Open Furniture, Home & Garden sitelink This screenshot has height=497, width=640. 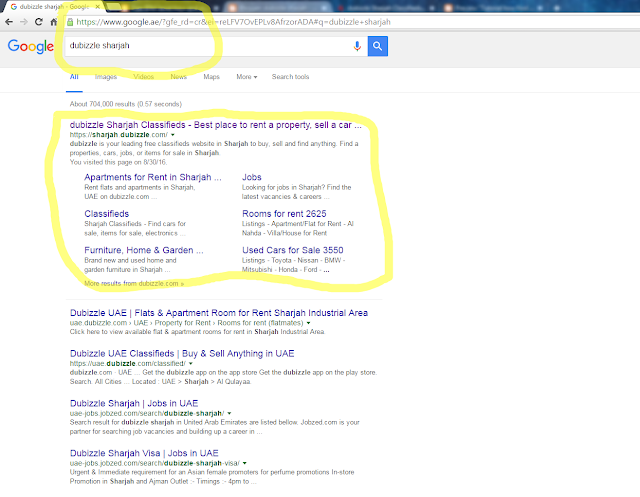click(144, 250)
